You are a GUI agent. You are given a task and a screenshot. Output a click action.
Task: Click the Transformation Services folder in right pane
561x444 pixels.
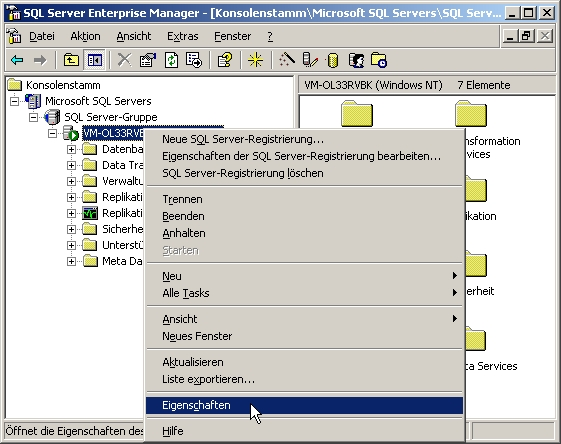(471, 114)
